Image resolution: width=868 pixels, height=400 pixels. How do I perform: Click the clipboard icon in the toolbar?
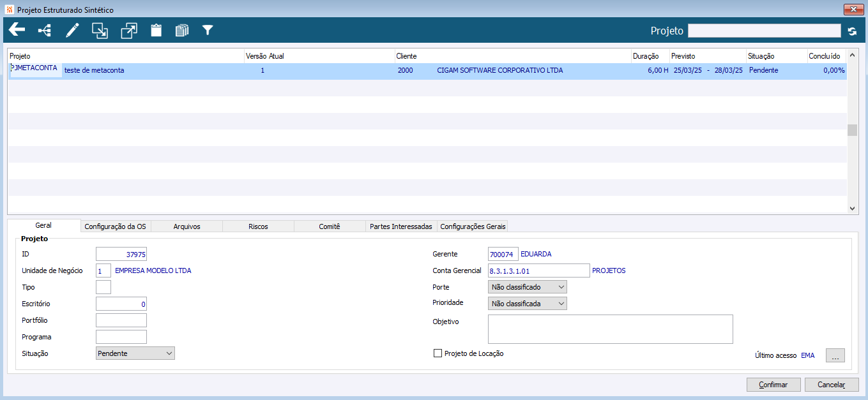(156, 30)
